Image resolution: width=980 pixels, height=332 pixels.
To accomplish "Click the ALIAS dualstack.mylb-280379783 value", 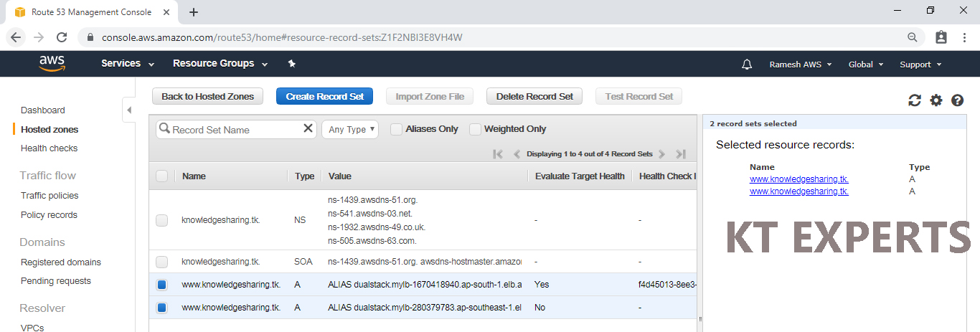I will pyautogui.click(x=425, y=308).
